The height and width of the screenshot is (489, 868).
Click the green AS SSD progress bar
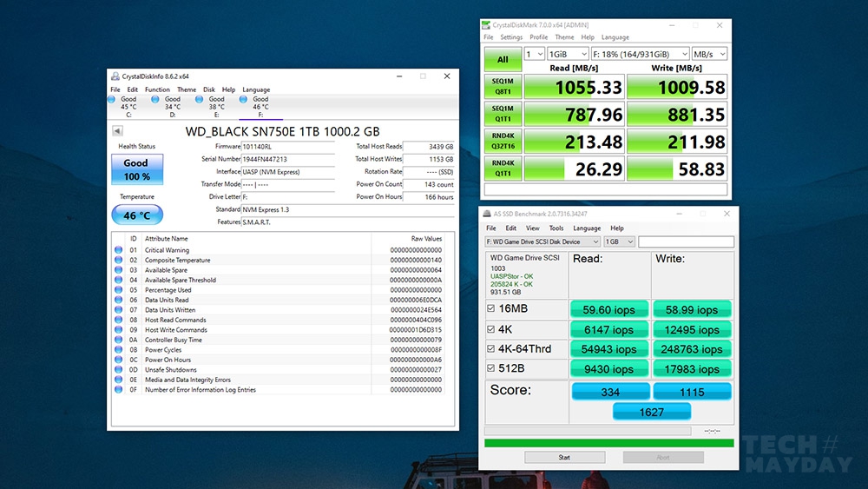609,443
